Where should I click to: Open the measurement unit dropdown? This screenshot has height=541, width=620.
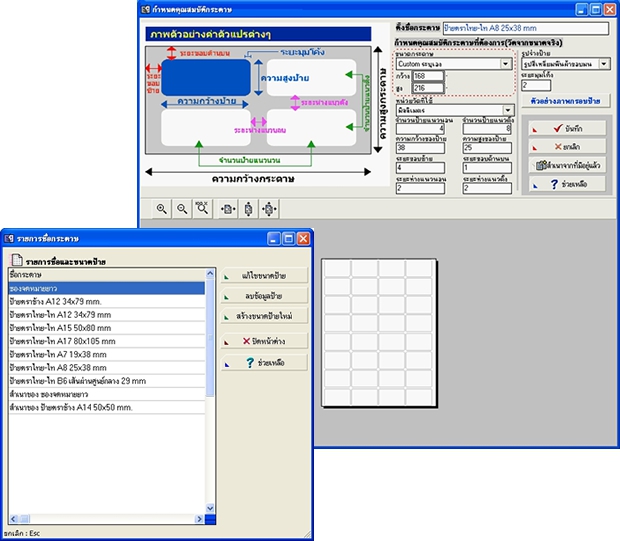tap(508, 110)
